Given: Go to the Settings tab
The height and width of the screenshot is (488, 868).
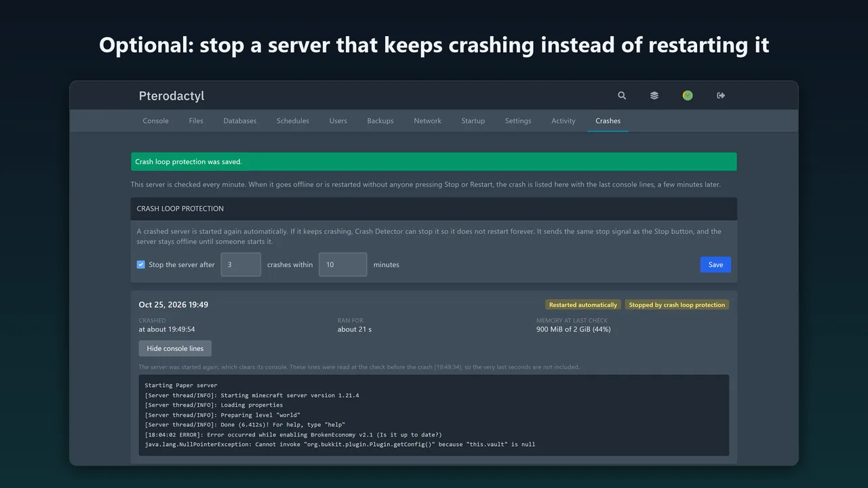Looking at the screenshot, I should [518, 121].
